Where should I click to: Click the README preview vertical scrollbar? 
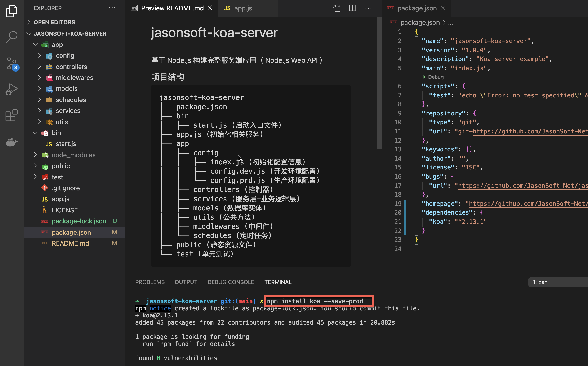379,83
